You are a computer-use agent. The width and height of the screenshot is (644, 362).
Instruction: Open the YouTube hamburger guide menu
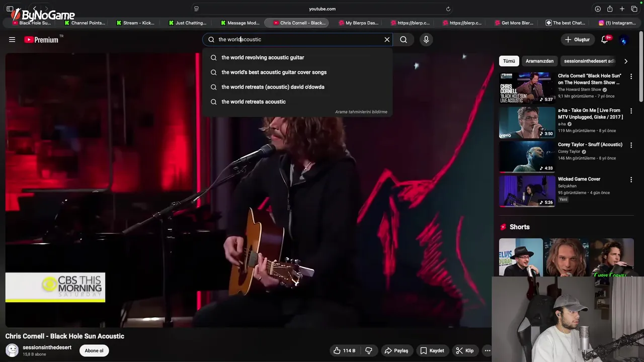12,39
